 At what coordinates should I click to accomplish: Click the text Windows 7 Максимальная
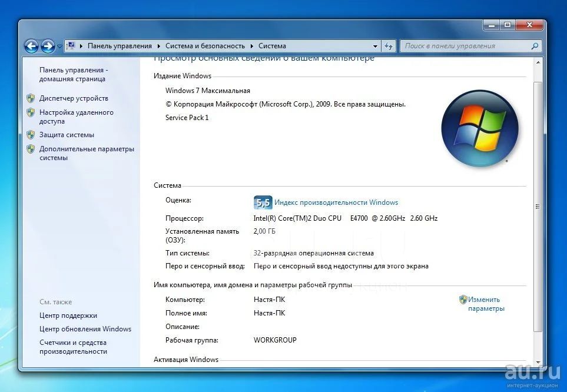tap(208, 91)
